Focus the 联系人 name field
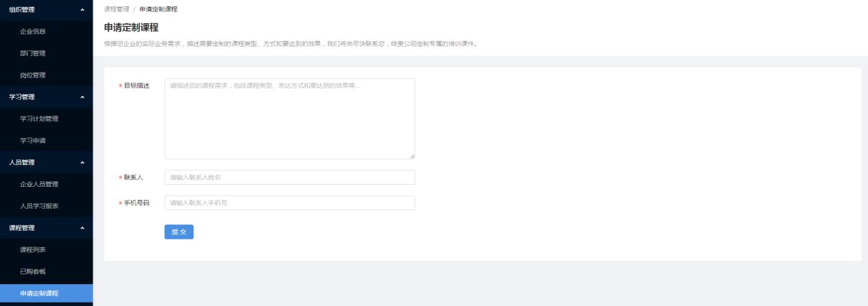The height and width of the screenshot is (306, 868). pos(289,177)
